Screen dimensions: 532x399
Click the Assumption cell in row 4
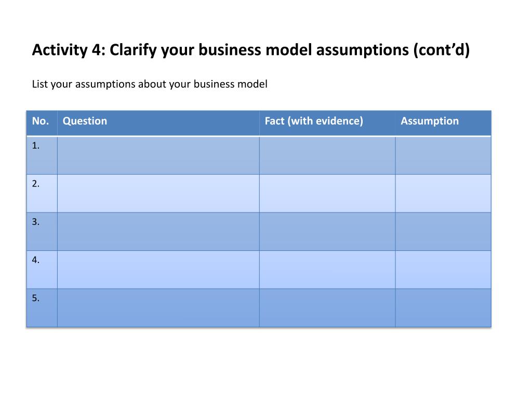[x=443, y=270]
